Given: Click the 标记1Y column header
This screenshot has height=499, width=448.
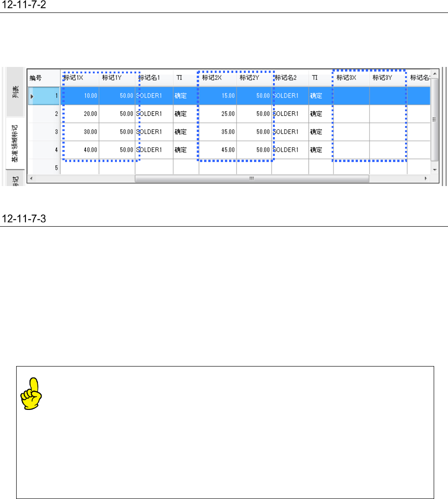Looking at the screenshot, I should (x=117, y=78).
